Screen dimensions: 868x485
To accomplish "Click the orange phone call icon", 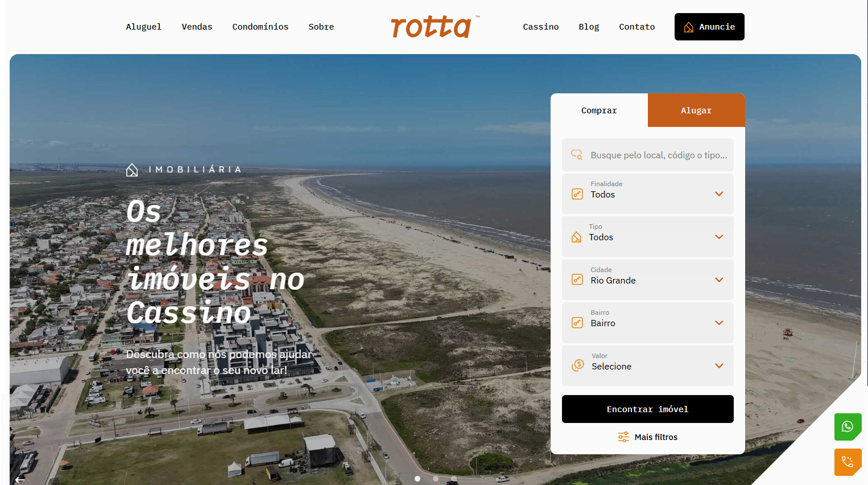I will [848, 462].
